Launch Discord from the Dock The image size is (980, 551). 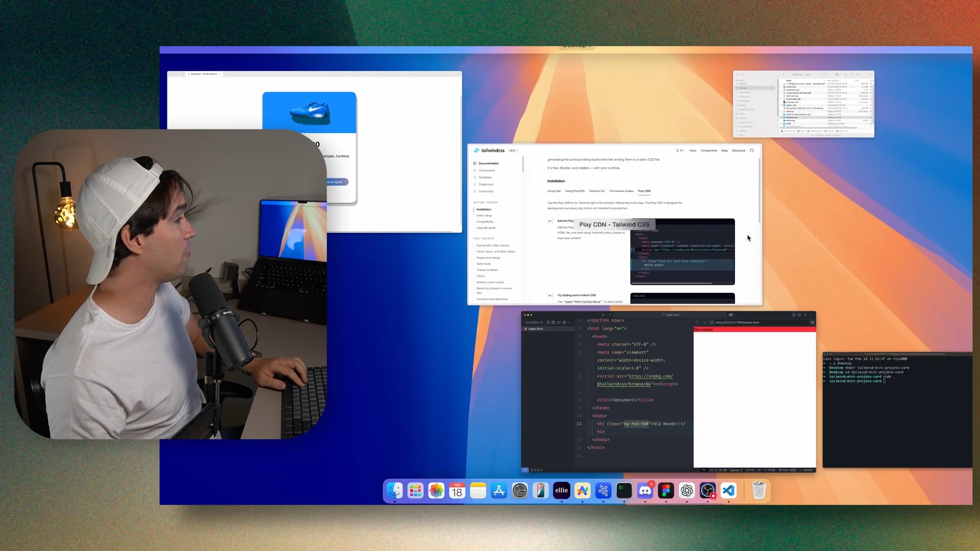click(645, 491)
